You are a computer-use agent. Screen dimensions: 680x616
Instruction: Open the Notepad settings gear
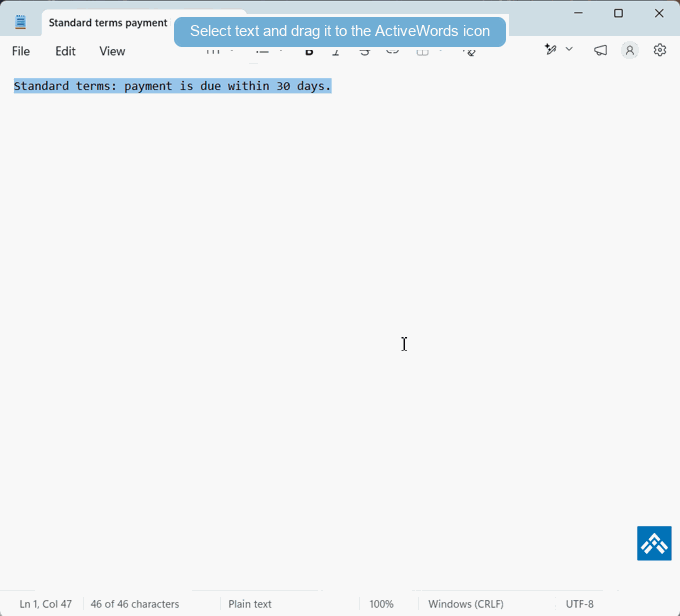(x=659, y=50)
